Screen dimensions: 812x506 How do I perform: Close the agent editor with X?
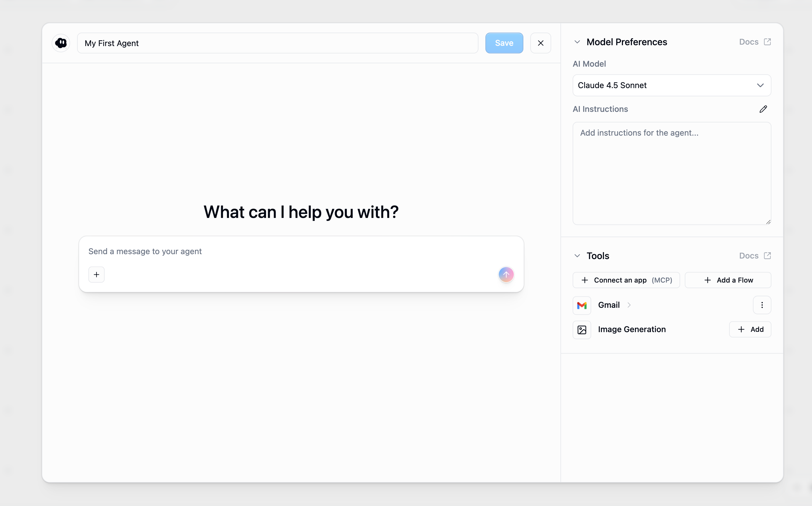(x=540, y=43)
